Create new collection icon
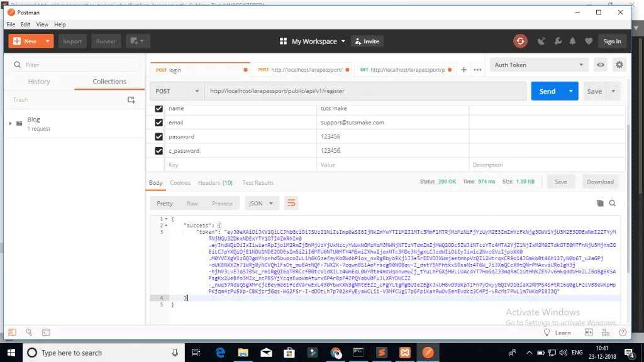Screen dimensions: 644x362 click(131, 100)
